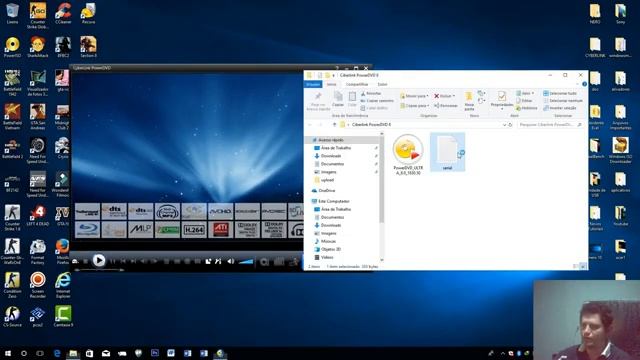Click the Stop button in PowerDVD
640x360 pixels.
pos(86,261)
